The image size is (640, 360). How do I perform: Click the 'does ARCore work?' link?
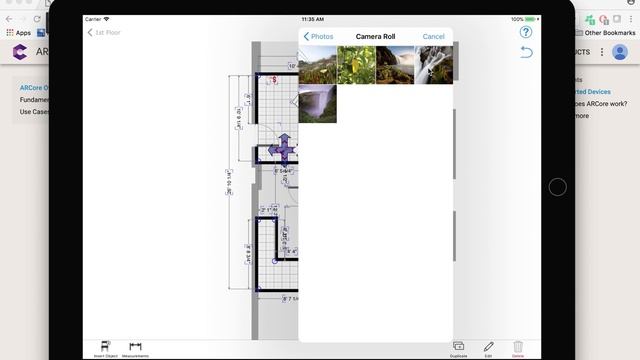pyautogui.click(x=601, y=104)
